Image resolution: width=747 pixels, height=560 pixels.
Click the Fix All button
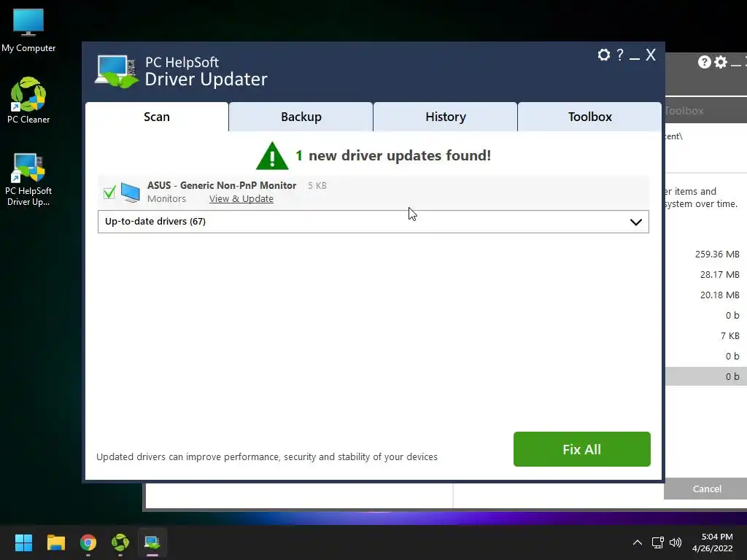click(581, 449)
